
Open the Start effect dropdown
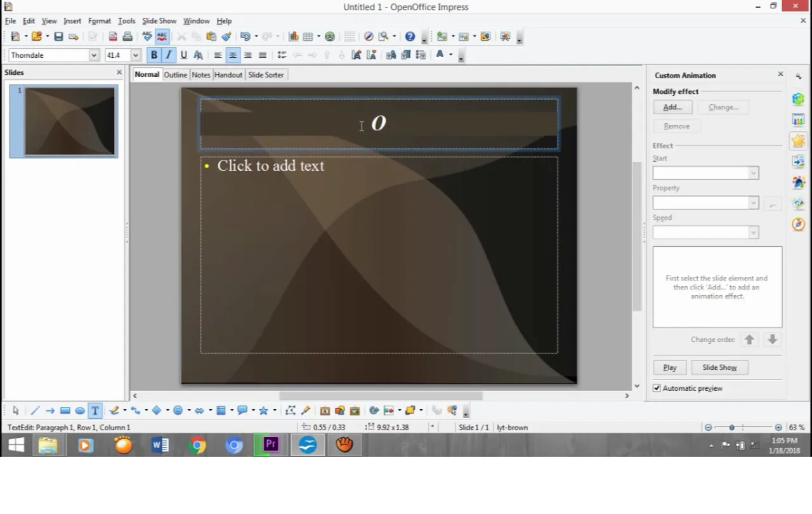[753, 173]
